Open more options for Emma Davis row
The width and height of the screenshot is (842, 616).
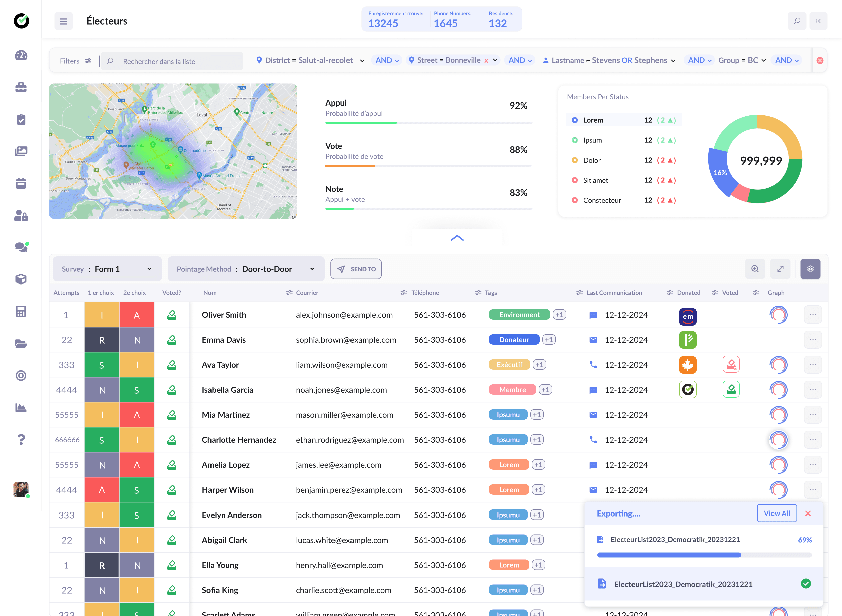(x=813, y=340)
